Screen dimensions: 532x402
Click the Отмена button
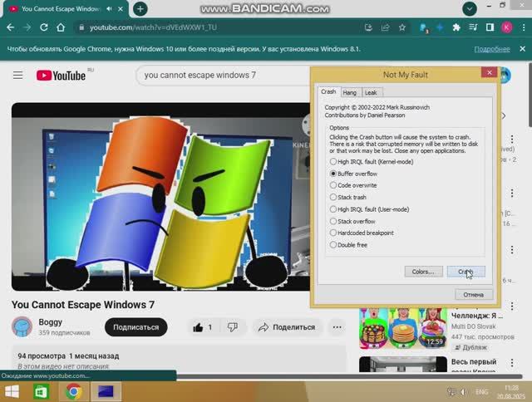click(474, 295)
